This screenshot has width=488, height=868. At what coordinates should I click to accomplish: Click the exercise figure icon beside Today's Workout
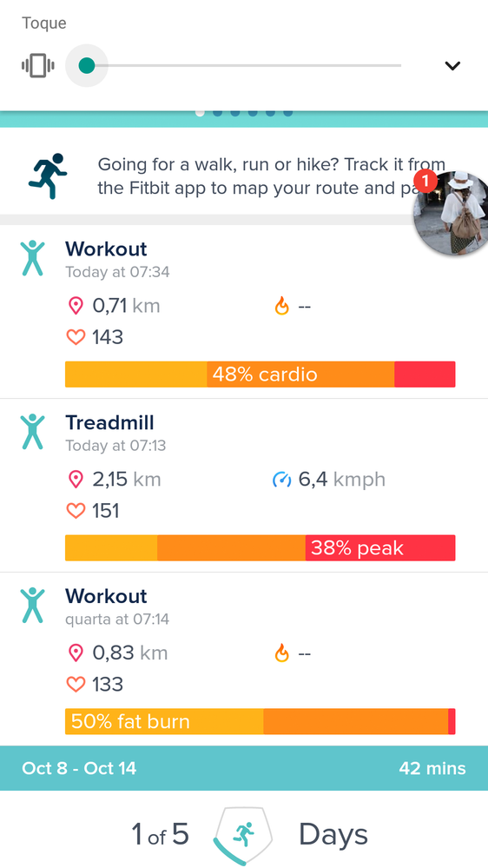pos(33,258)
